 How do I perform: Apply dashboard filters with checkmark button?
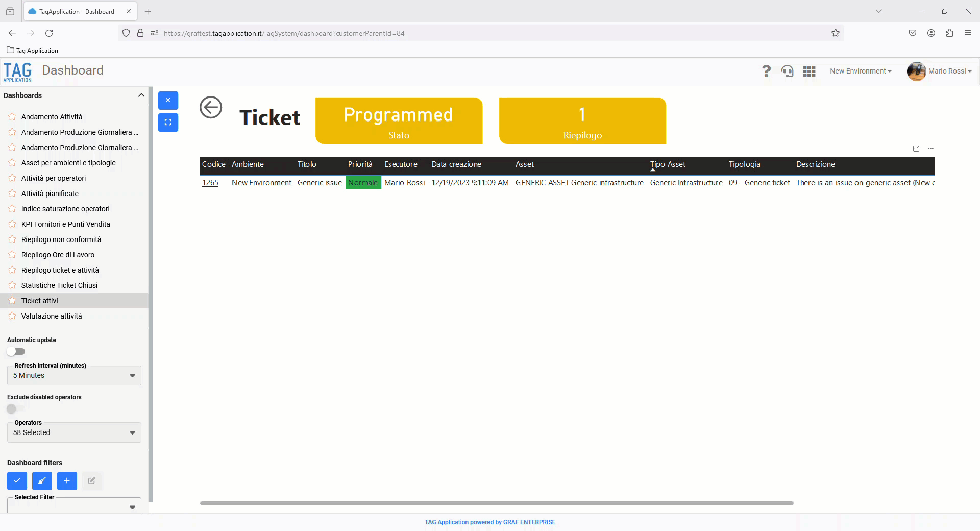[x=17, y=480]
